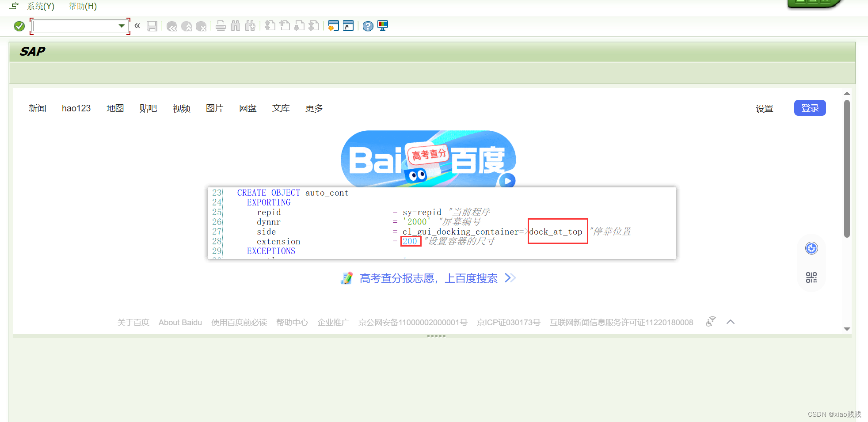Open the 设置 settings link

pyautogui.click(x=764, y=108)
